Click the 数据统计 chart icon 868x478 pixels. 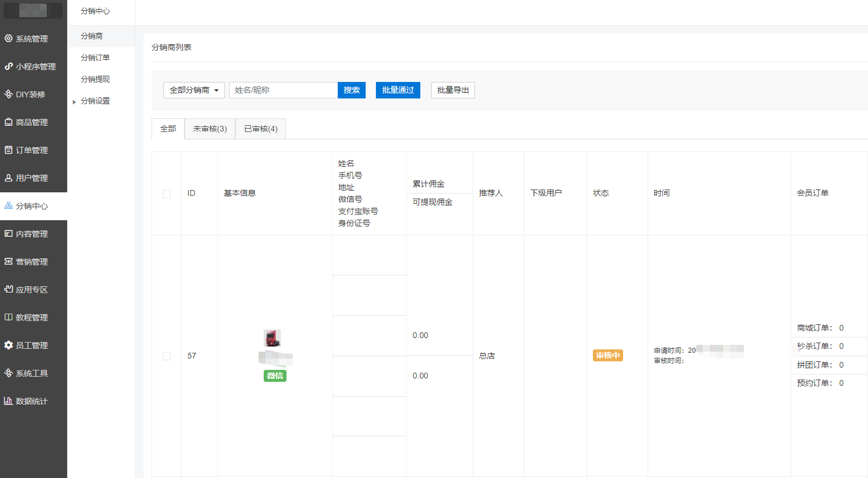click(9, 401)
